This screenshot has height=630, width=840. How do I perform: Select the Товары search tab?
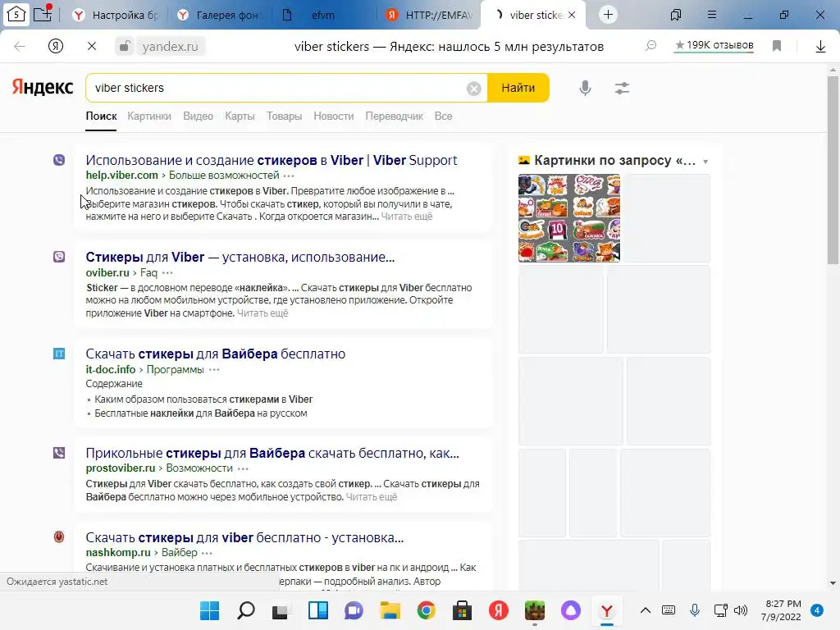(x=285, y=116)
